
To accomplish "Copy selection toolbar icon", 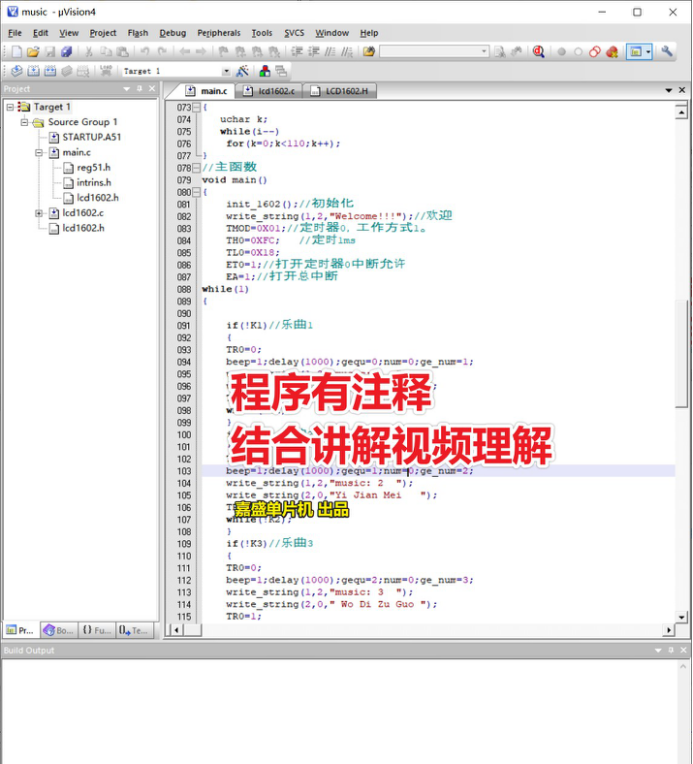I will 106,52.
